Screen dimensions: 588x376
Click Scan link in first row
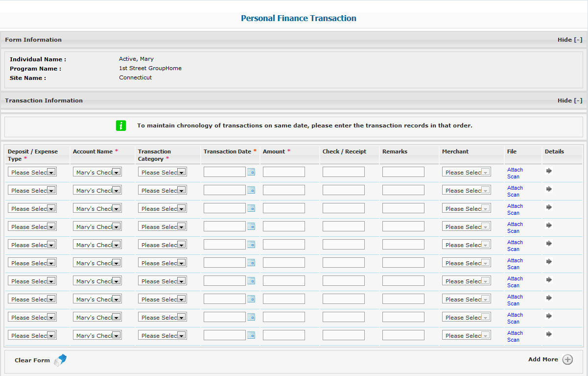coord(513,176)
